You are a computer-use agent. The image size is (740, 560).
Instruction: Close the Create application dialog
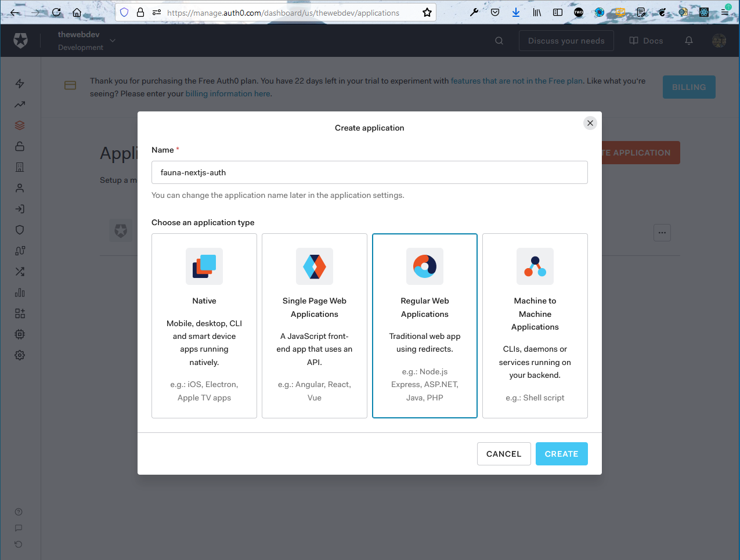coord(590,123)
